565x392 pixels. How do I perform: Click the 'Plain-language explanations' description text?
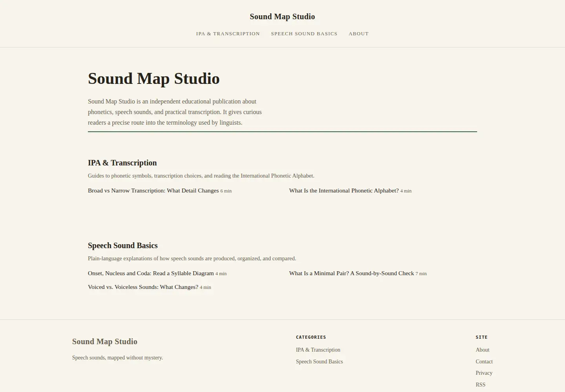coord(192,258)
